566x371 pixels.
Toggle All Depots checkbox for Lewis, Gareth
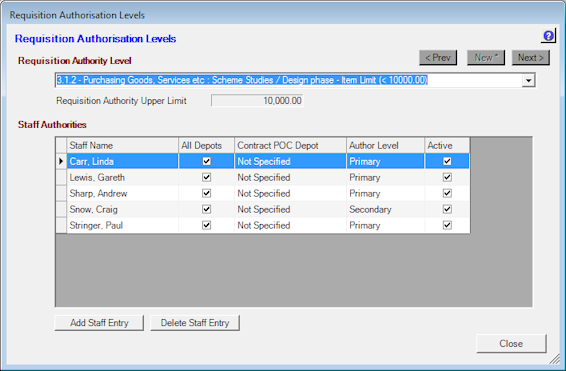[206, 177]
